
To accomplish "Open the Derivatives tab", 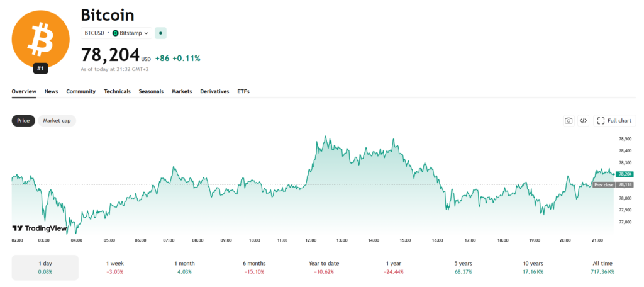I will (214, 91).
